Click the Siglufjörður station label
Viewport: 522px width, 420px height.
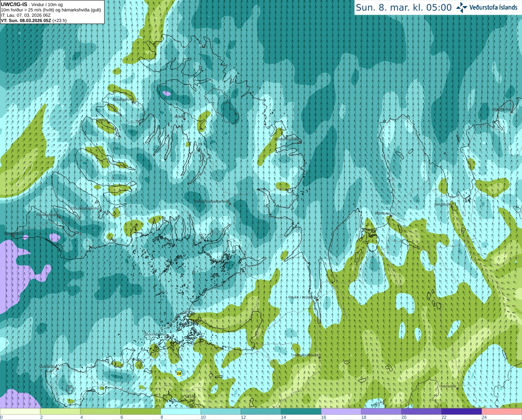502,109
